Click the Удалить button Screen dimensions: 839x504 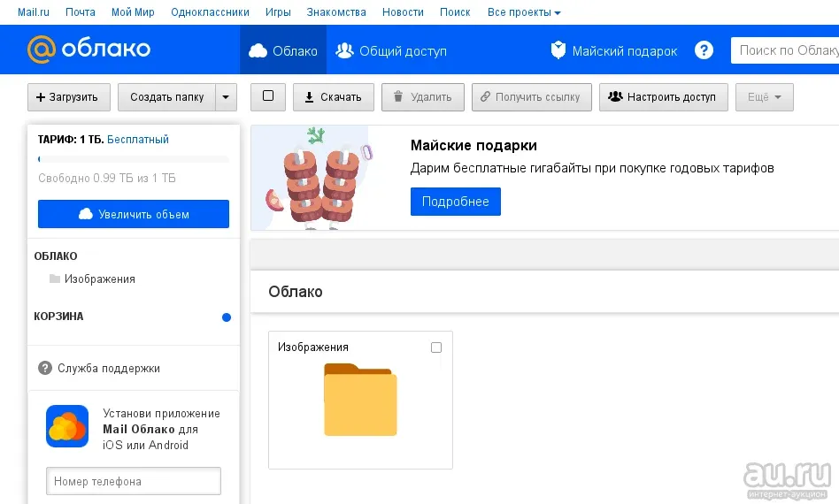pos(423,97)
